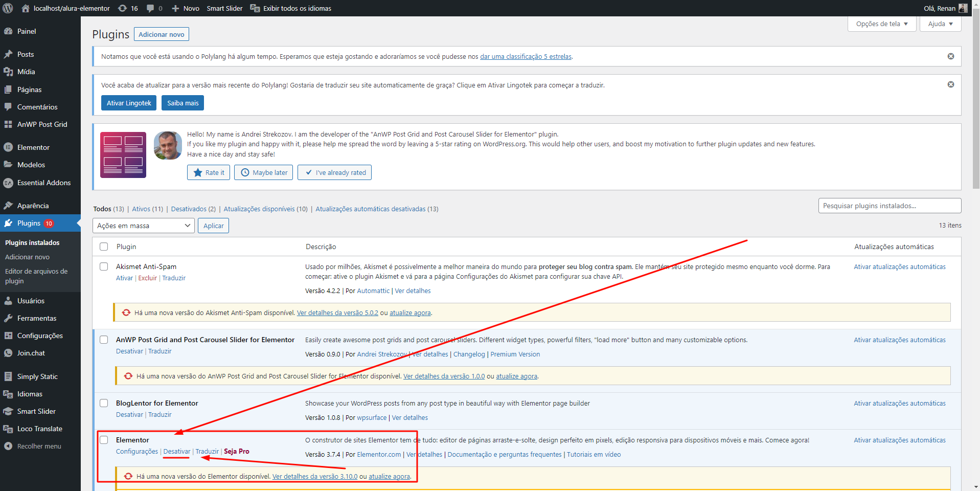Click the Aplicar bulk action button

click(x=214, y=226)
